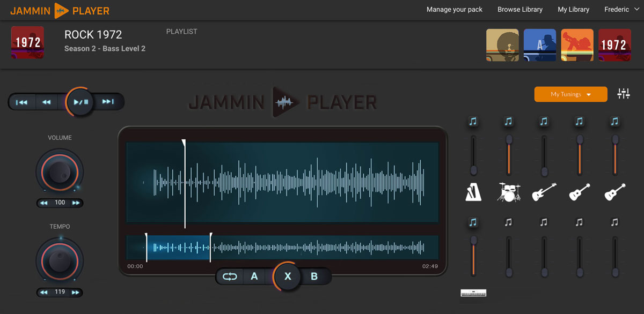Set loop point A
The height and width of the screenshot is (314, 644).
coord(254,276)
